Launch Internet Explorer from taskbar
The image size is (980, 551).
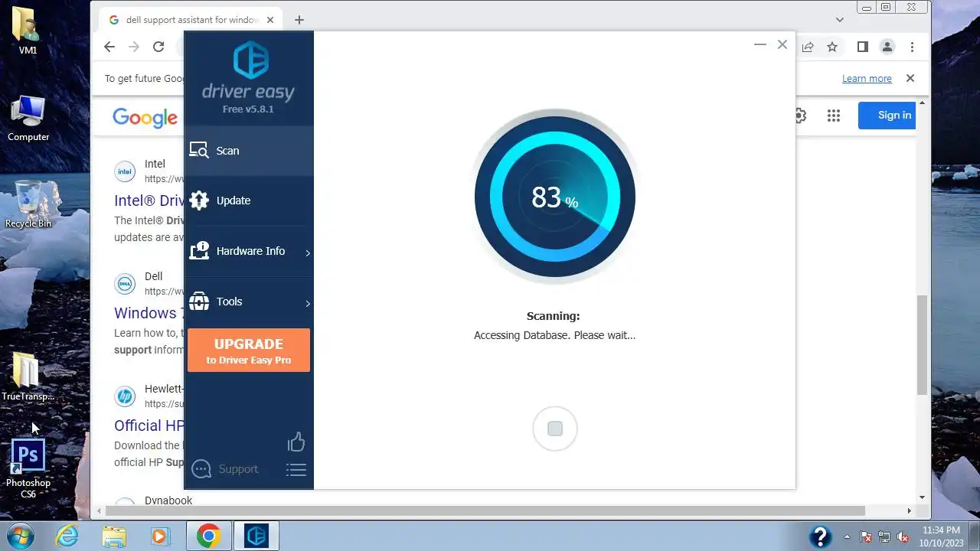[x=67, y=536]
